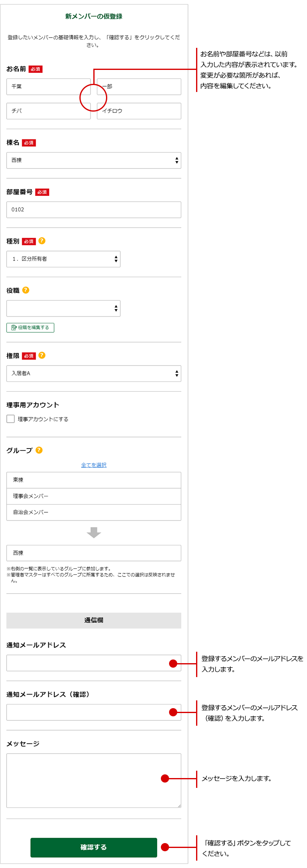Click help icon next to 種別 label
This screenshot has width=307, height=868.
42,241
